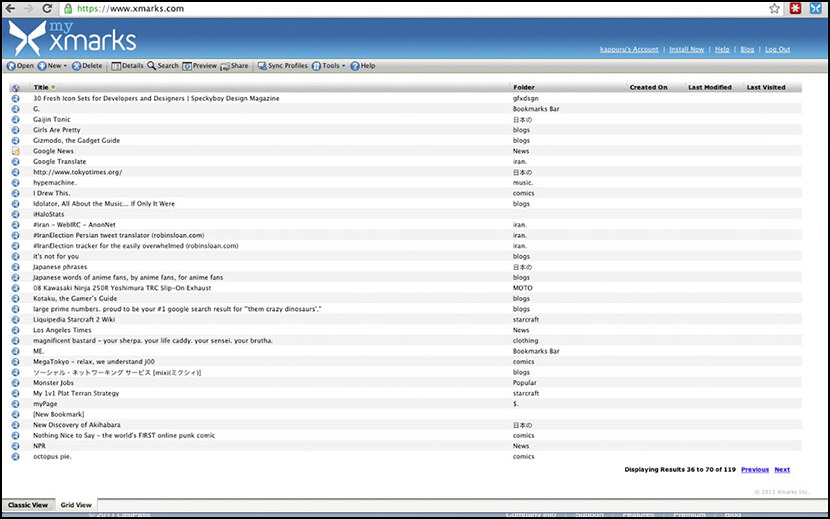Click the icon beside I Drew This.
This screenshot has height=519, width=830.
[15, 193]
